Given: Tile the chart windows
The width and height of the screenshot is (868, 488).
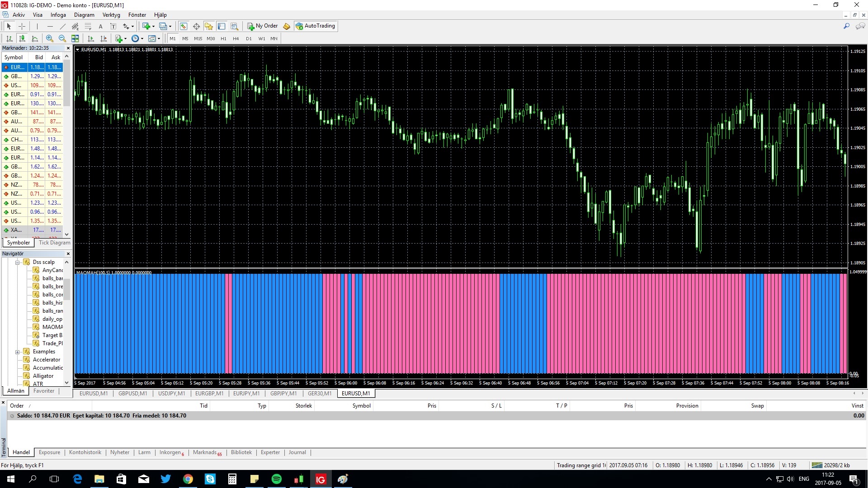Looking at the screenshot, I should point(75,38).
